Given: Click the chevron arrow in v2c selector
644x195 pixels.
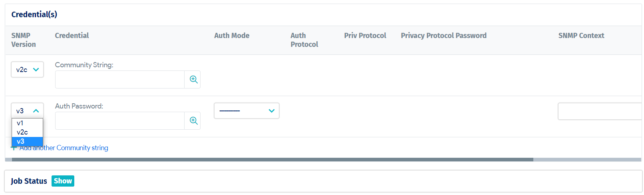Looking at the screenshot, I should (36, 70).
